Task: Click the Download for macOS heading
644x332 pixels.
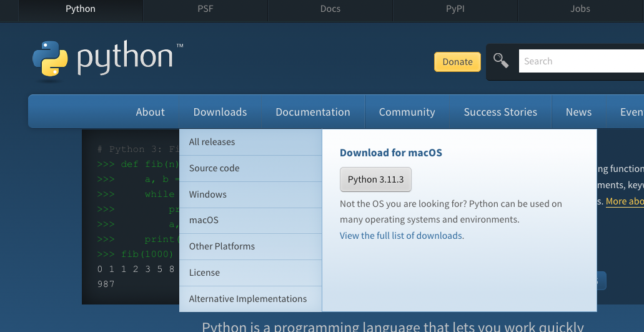Action: 391,153
